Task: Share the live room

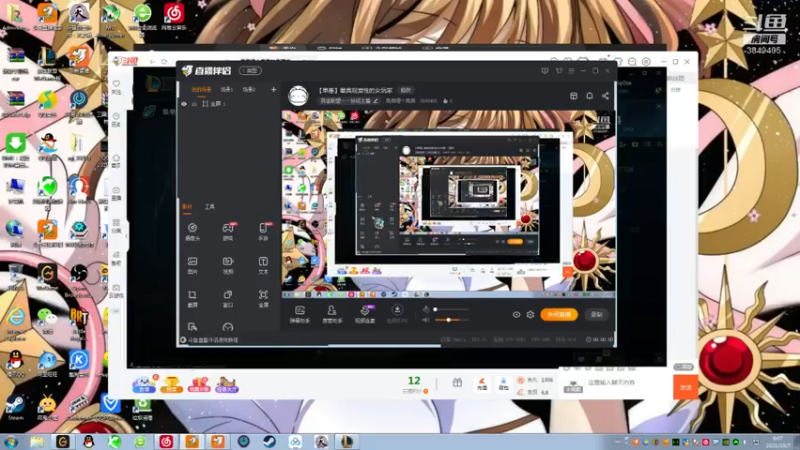Action: pyautogui.click(x=605, y=96)
